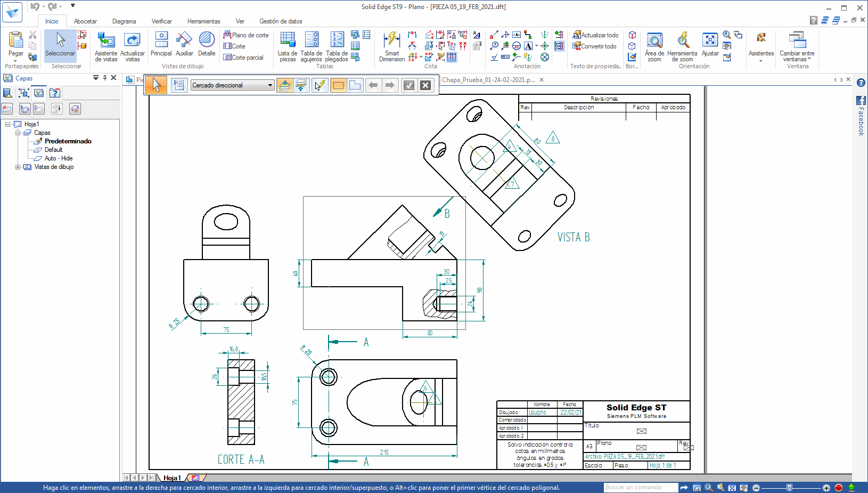The height and width of the screenshot is (493, 868).
Task: Activate the Área de zoom tool
Action: point(654,46)
